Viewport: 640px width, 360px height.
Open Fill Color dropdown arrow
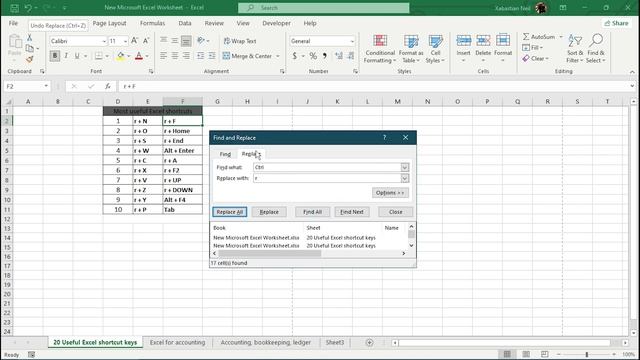[x=129, y=56]
